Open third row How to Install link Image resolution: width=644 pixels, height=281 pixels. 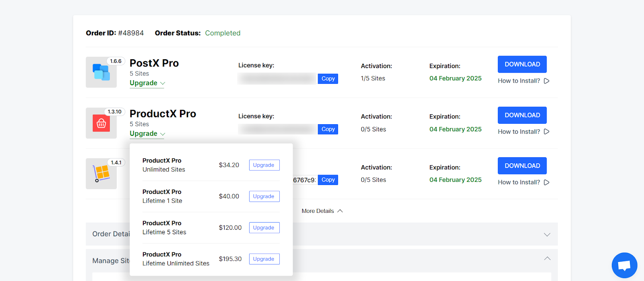(519, 182)
